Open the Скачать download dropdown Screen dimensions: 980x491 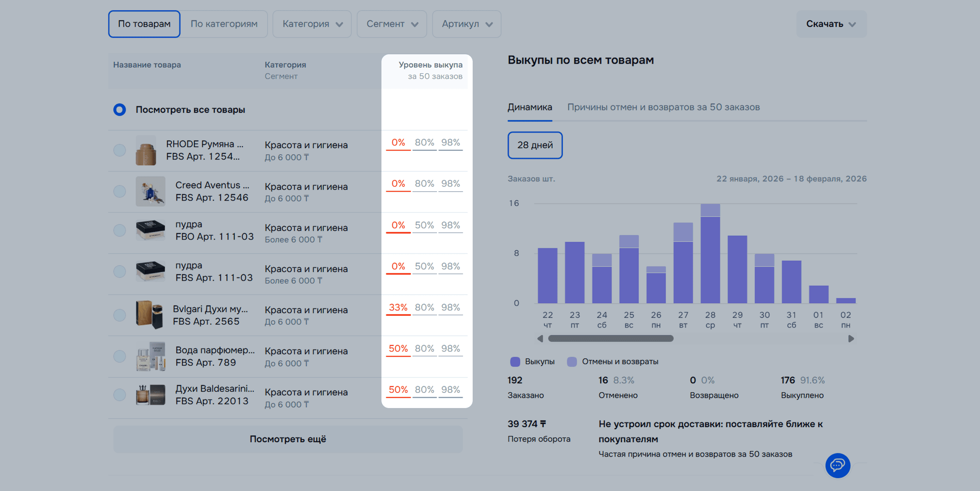point(831,24)
